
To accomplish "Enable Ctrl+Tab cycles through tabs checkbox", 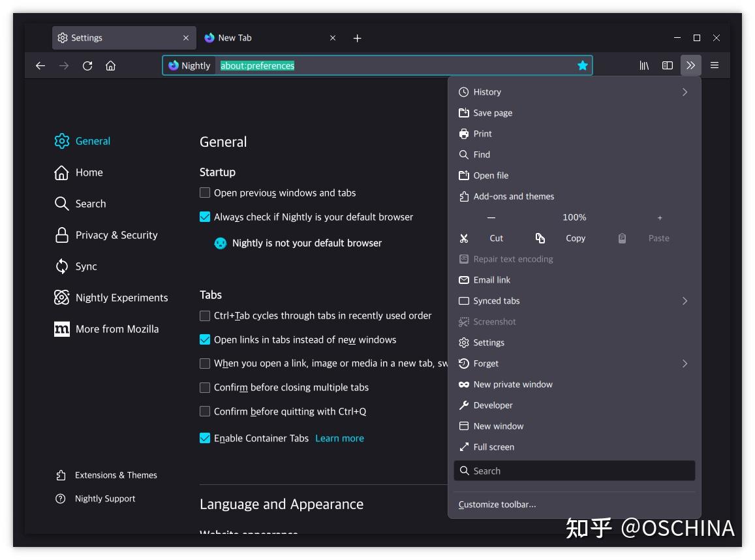I will coord(205,315).
